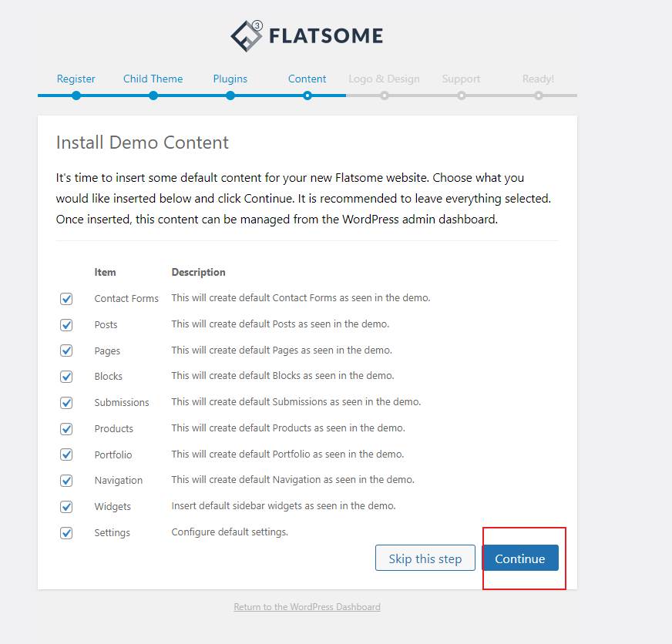Click the Item column header
This screenshot has width=672, height=644.
point(105,272)
